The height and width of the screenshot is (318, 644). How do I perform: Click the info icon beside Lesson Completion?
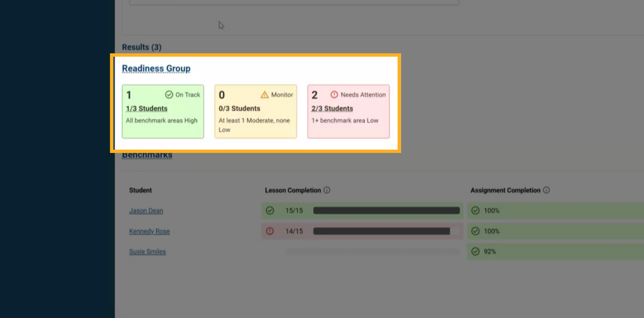(x=327, y=190)
